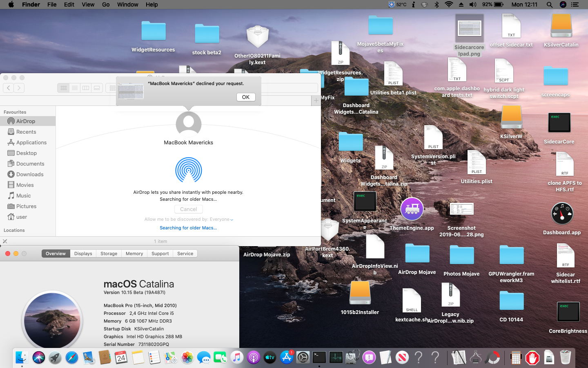The width and height of the screenshot is (588, 368).
Task: Open Calculator icon in the Dock
Action: (x=516, y=357)
